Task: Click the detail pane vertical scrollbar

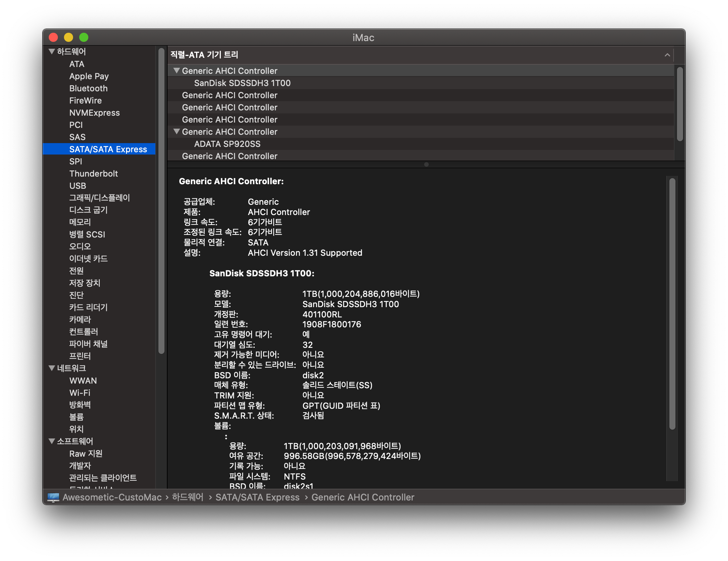Action: (672, 304)
